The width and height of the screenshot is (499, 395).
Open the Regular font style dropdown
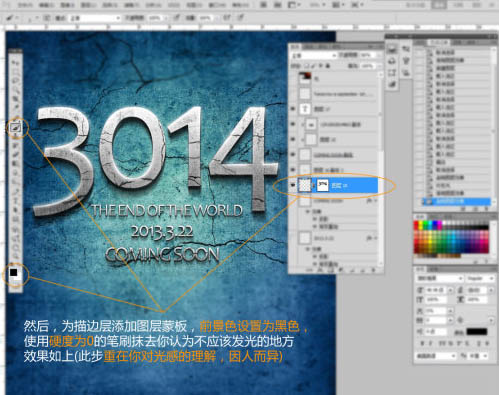tap(480, 278)
